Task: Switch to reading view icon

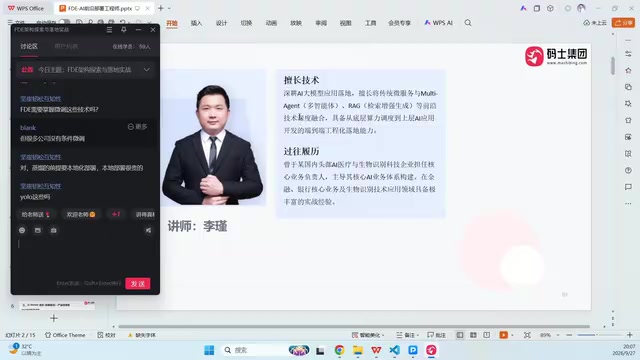Action: pos(487,335)
